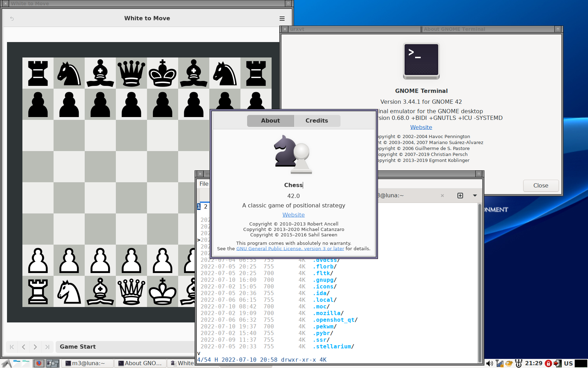Select the white king piece
Image resolution: width=588 pixels, height=368 pixels.
[x=162, y=291]
